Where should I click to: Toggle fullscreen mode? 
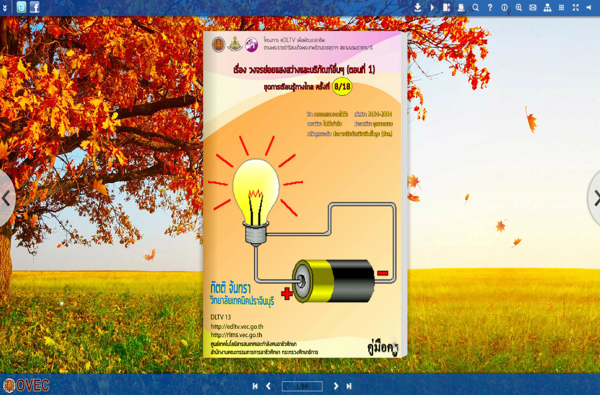pos(576,7)
